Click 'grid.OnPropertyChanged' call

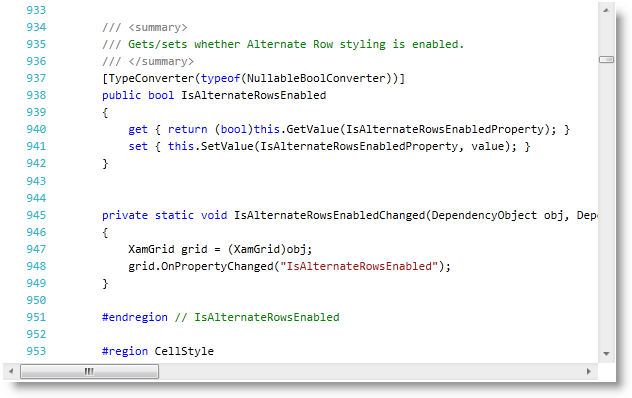(201, 267)
